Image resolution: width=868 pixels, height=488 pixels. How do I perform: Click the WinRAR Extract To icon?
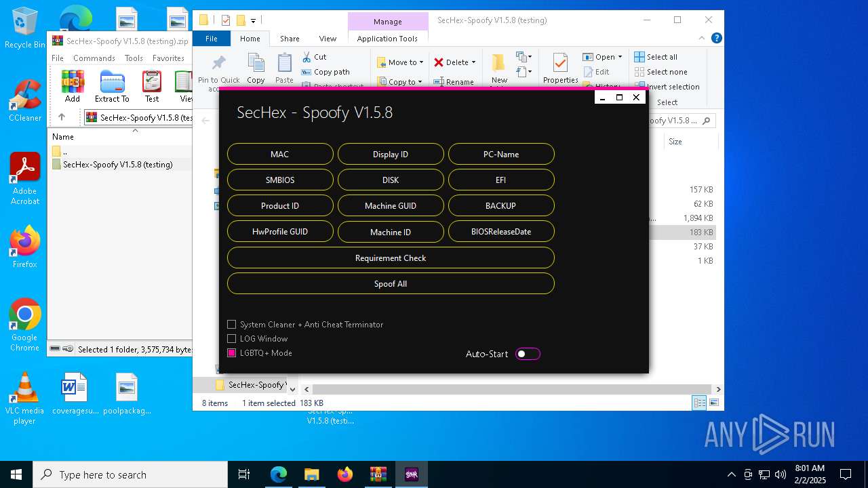pyautogui.click(x=112, y=82)
